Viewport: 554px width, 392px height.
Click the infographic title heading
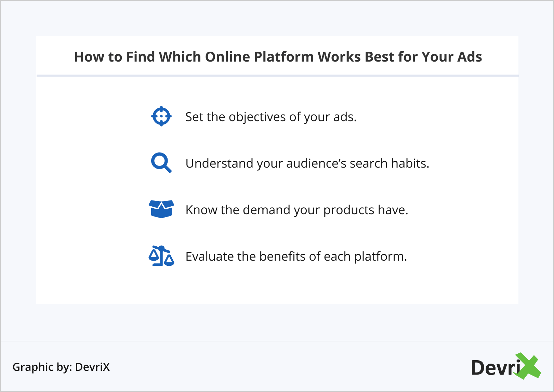click(278, 57)
